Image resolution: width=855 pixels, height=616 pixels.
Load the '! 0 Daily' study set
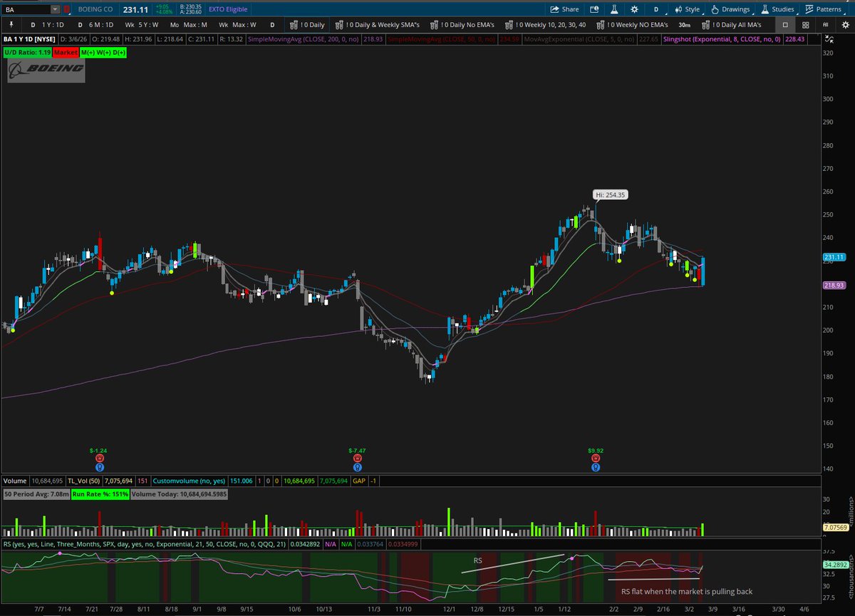tap(306, 24)
